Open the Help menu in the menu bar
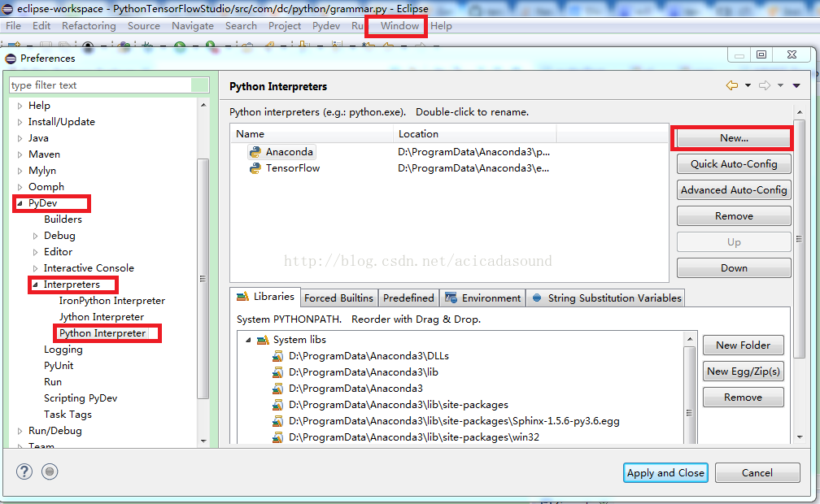820x504 pixels. 441,26
